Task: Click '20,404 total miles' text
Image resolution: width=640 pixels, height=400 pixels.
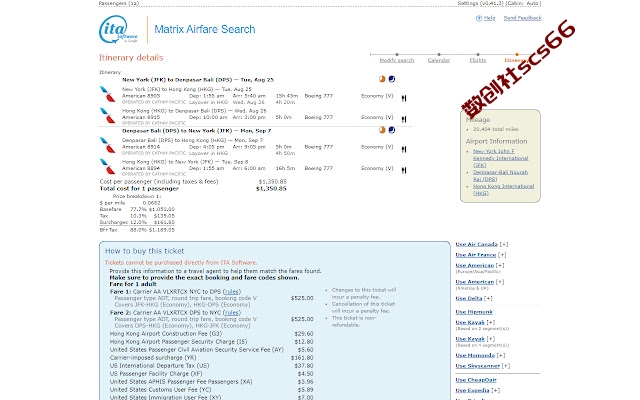Action: click(496, 129)
